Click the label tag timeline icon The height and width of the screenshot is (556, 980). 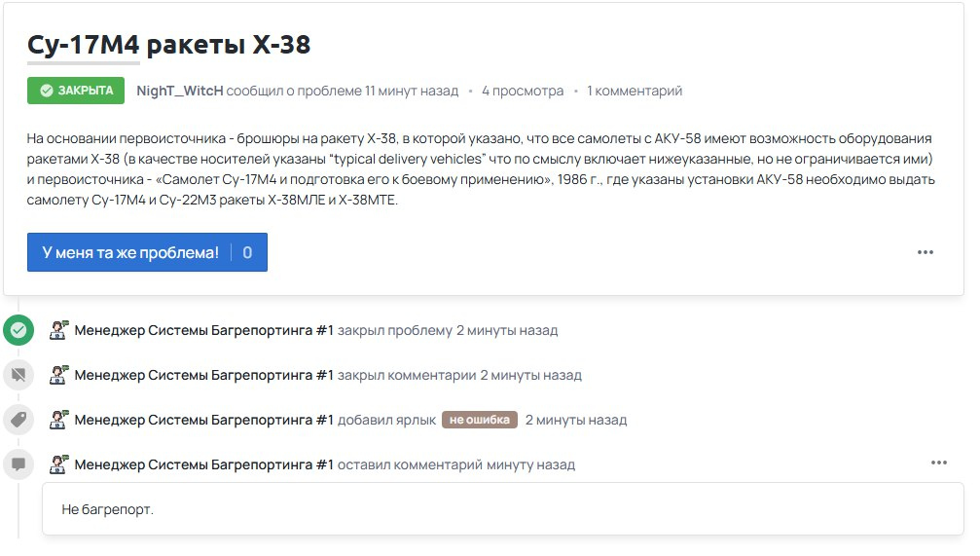(x=18, y=420)
